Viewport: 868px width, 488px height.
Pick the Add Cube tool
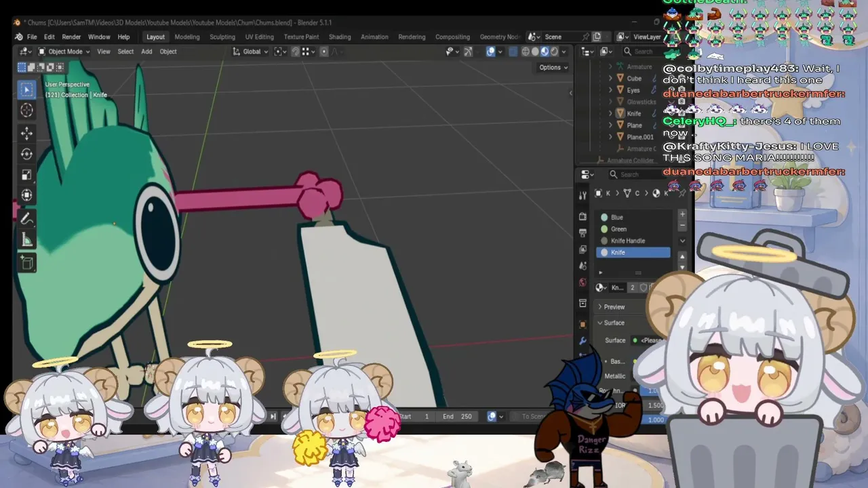pyautogui.click(x=27, y=262)
